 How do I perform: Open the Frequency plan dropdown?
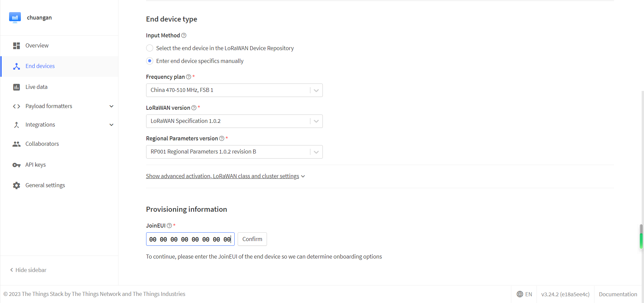pyautogui.click(x=234, y=90)
